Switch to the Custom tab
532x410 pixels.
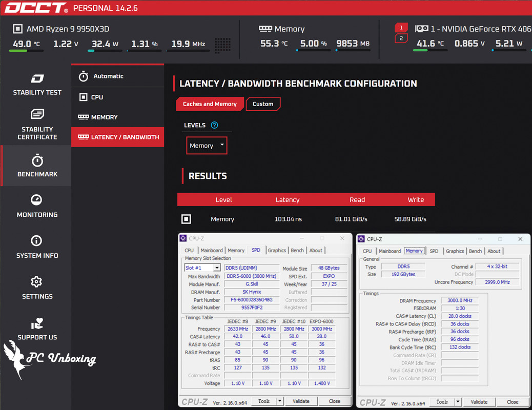coord(263,104)
